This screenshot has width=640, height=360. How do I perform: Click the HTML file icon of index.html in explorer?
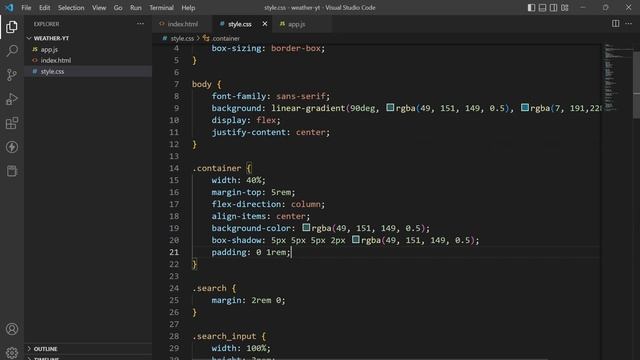click(35, 60)
